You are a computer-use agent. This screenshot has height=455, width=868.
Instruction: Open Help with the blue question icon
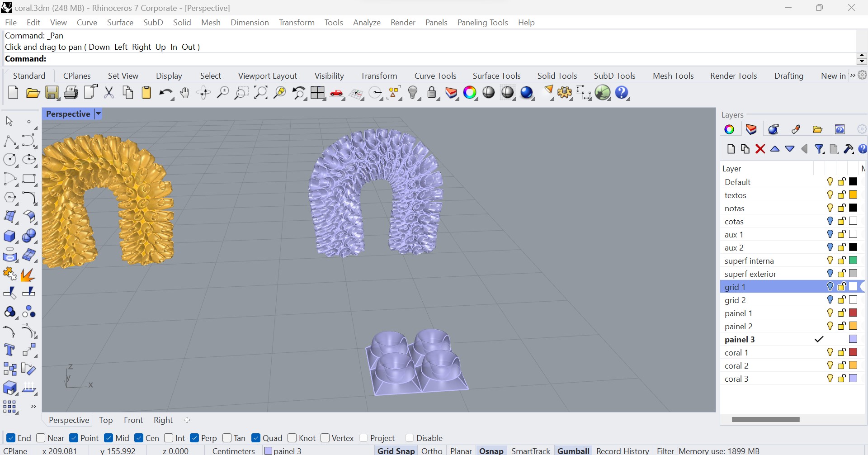pos(623,93)
